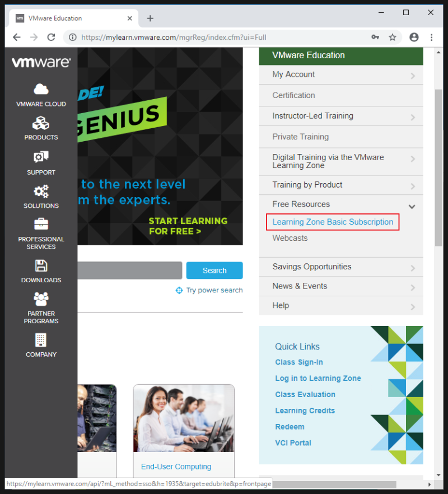Click the Learning Zone Basic Subscription link

tap(332, 222)
